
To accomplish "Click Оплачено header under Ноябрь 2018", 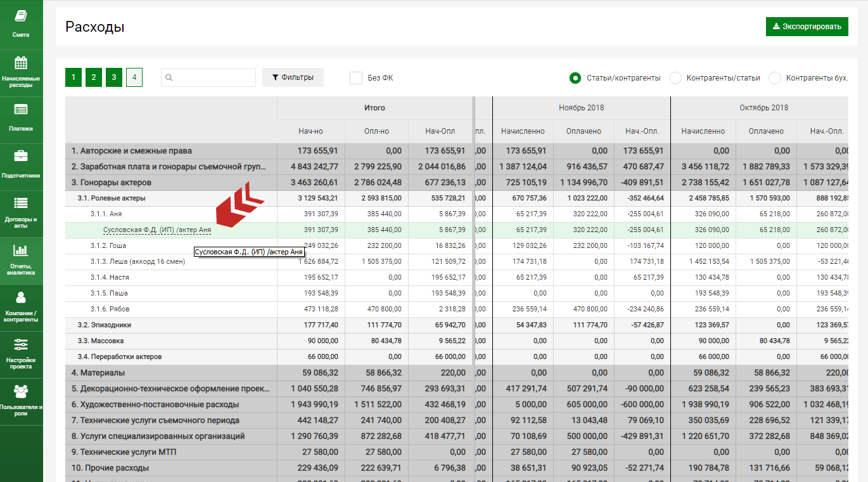I will [x=584, y=131].
